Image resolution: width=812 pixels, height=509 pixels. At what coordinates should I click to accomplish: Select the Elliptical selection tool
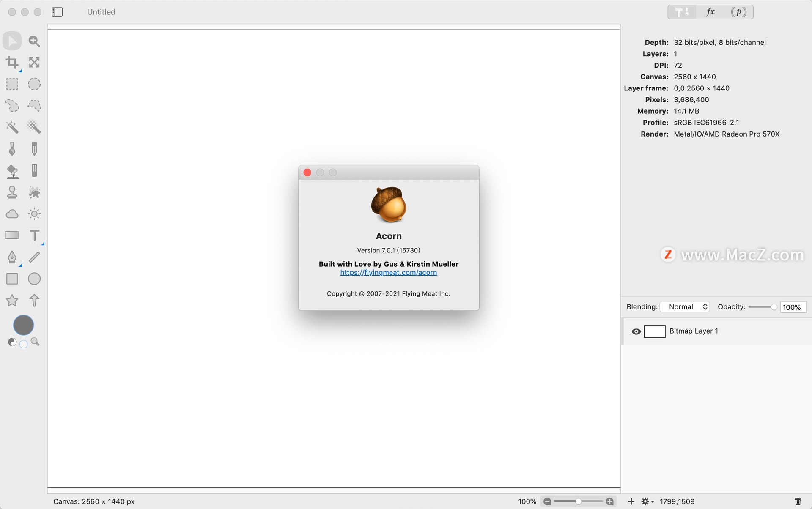[34, 84]
